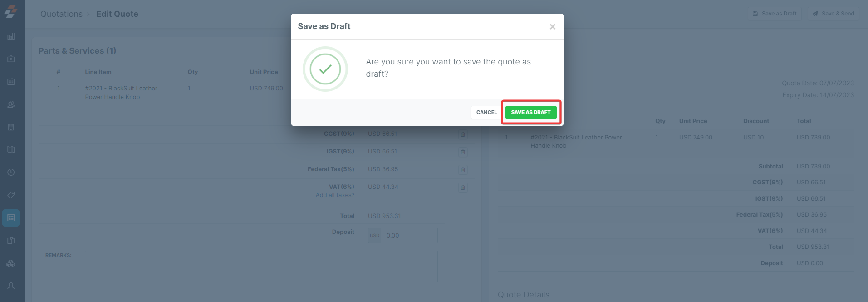Viewport: 868px width, 302px height.
Task: Delete the VAT(6%) tax row
Action: point(463,188)
